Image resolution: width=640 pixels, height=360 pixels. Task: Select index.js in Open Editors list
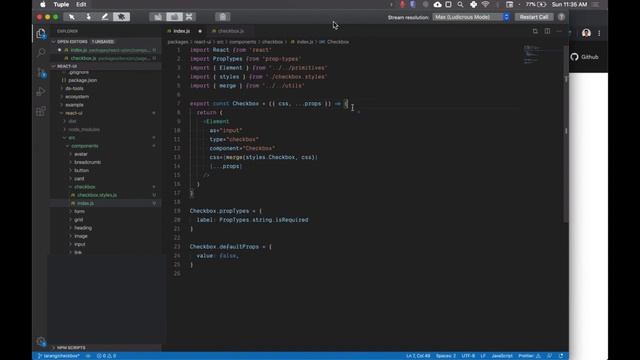[x=105, y=50]
